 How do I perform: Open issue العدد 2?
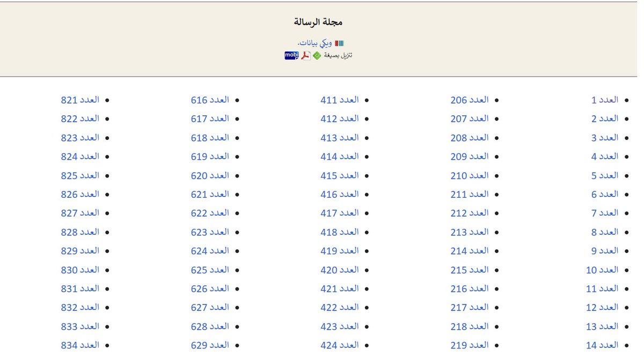605,118
